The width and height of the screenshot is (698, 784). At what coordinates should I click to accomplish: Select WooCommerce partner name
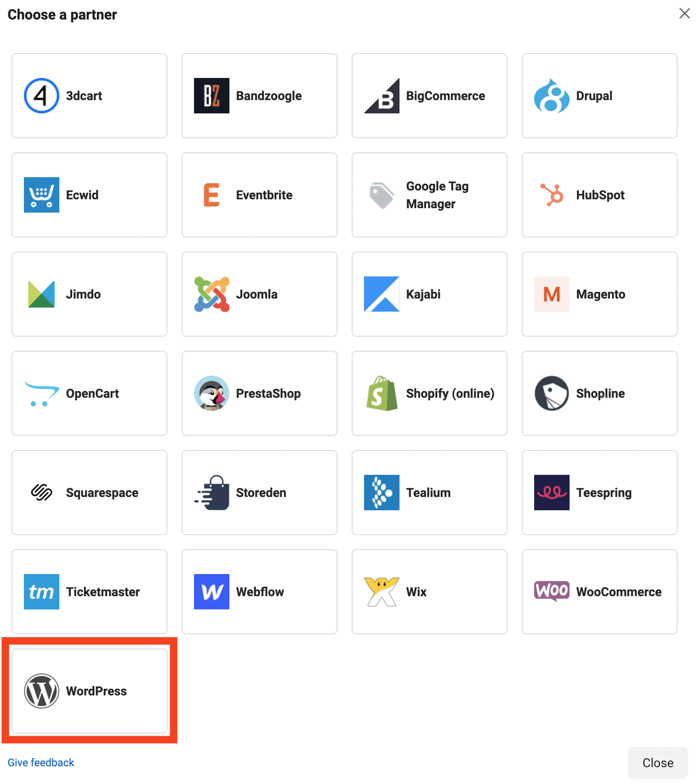(x=619, y=592)
